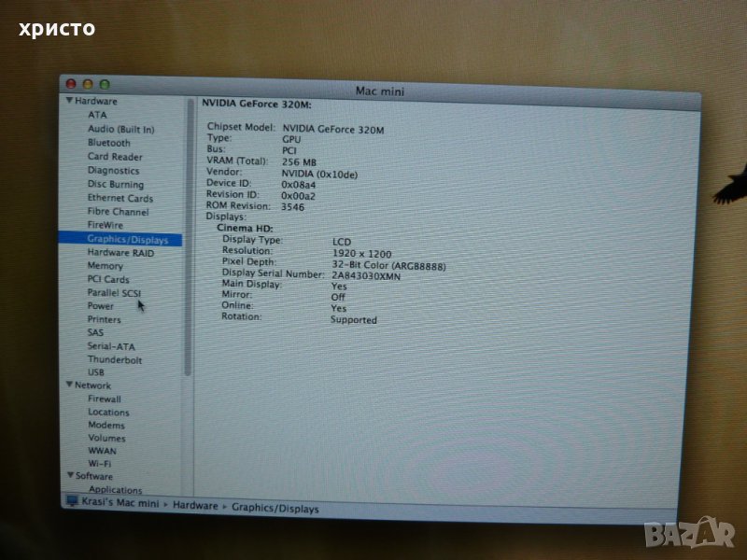The width and height of the screenshot is (747, 560).
Task: Open Applications under Software
Action: click(115, 490)
